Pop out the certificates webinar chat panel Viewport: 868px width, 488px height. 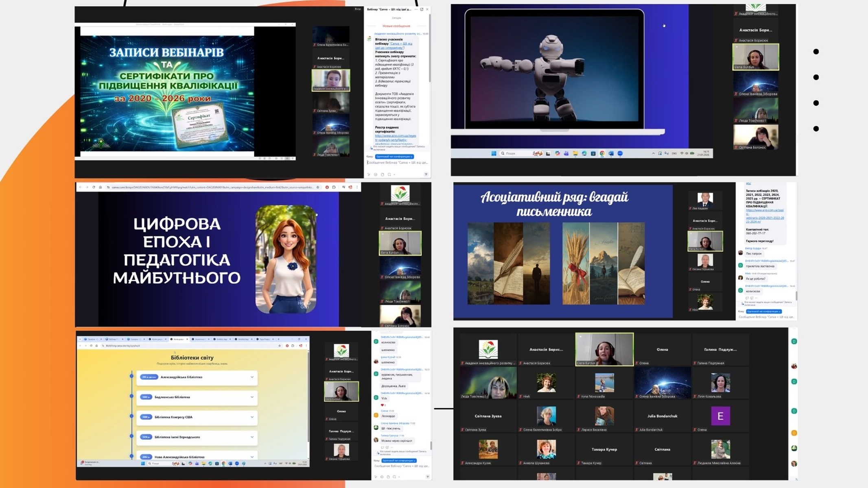[x=422, y=9]
